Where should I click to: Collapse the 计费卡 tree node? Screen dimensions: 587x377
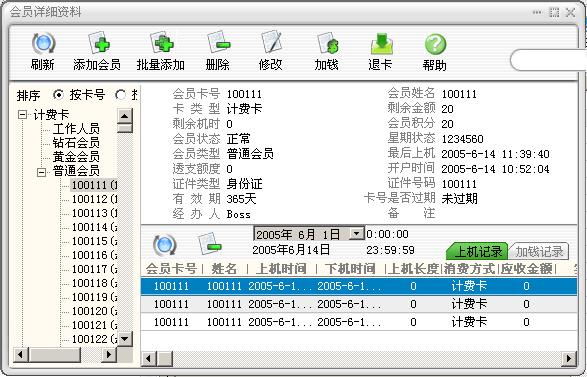tap(22, 114)
